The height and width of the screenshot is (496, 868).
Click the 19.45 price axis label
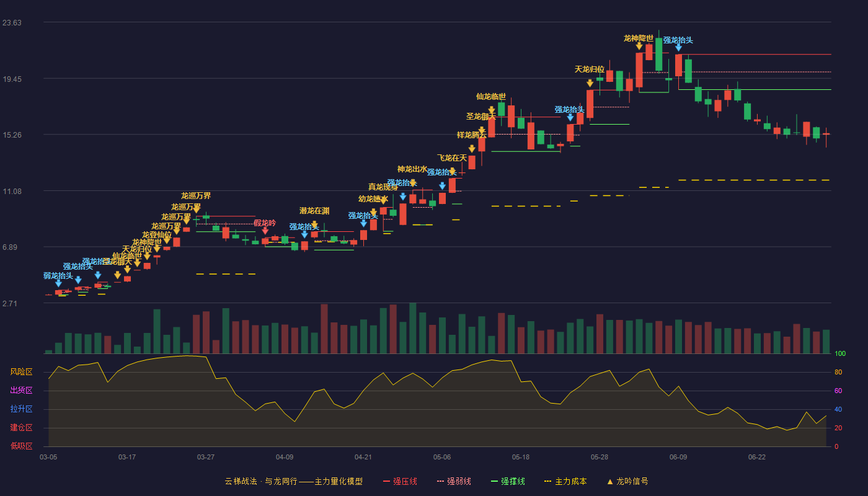pos(12,79)
